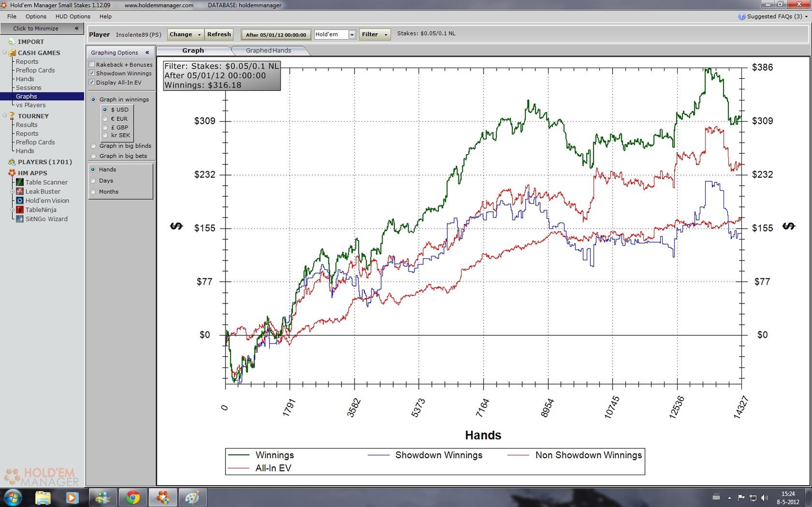Launch Hold'em Vision icon
This screenshot has width=812, height=507.
[20, 201]
